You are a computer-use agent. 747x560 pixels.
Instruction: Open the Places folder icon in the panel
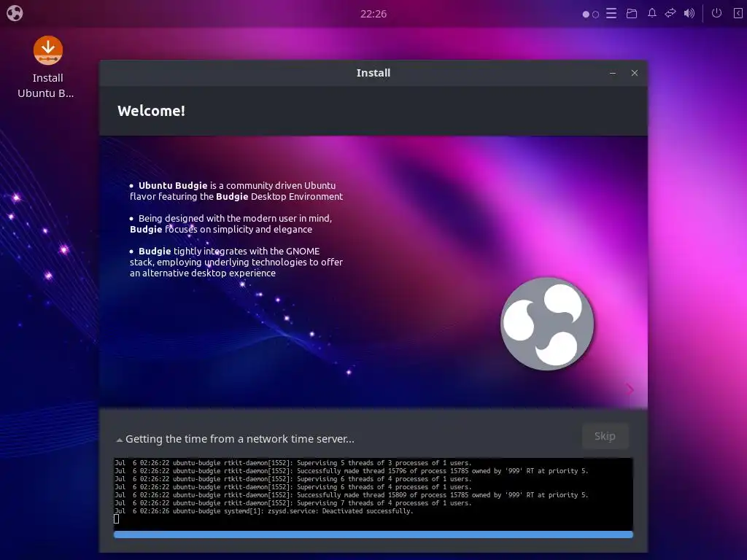632,13
